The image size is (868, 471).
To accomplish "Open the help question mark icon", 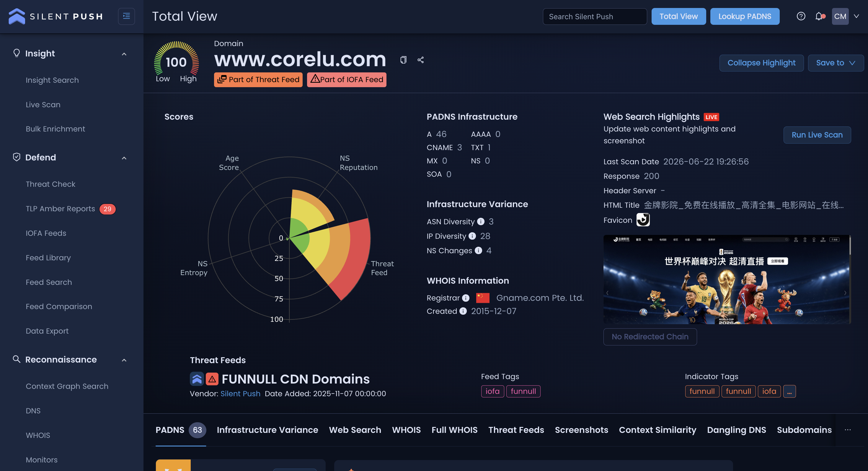I will tap(801, 16).
